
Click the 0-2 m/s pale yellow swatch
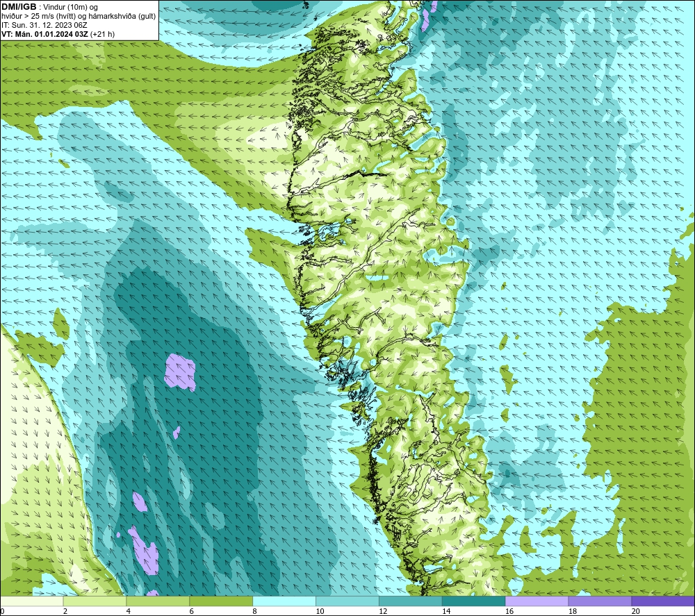click(32, 601)
